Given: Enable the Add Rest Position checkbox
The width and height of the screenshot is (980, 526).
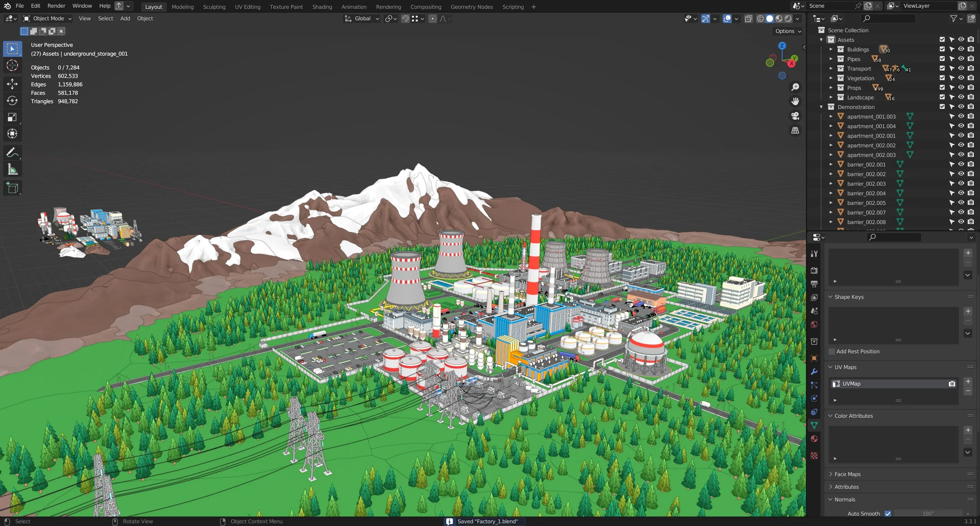Looking at the screenshot, I should coord(832,351).
